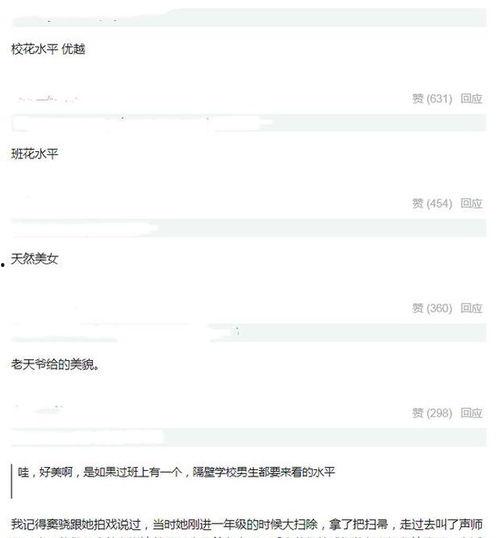Image resolution: width=499 pixels, height=538 pixels.
Task: Like the comment showing 赞 (298)
Action: point(432,413)
